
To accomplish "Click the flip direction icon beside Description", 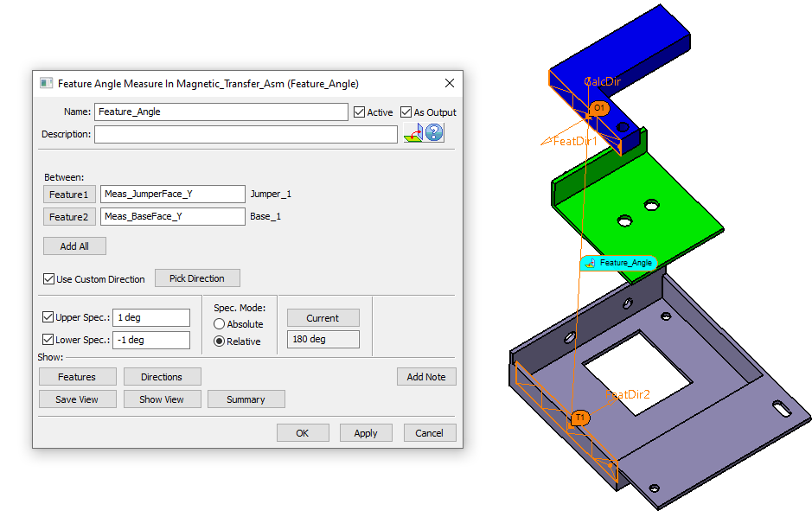I will (413, 133).
